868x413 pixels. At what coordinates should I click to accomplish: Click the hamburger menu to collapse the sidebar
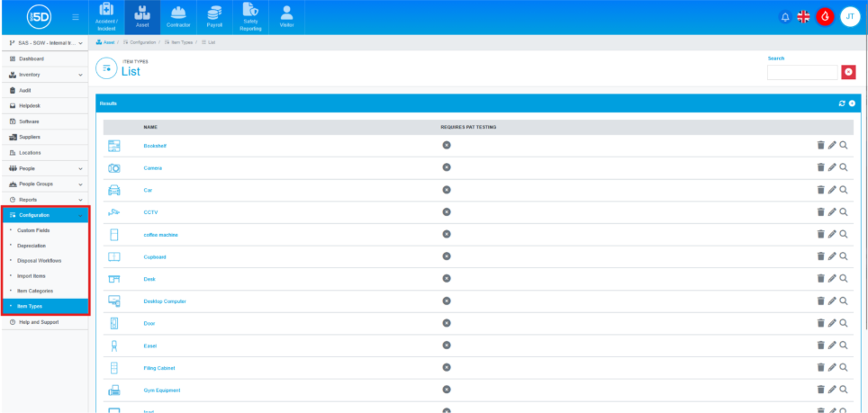pyautogui.click(x=76, y=17)
